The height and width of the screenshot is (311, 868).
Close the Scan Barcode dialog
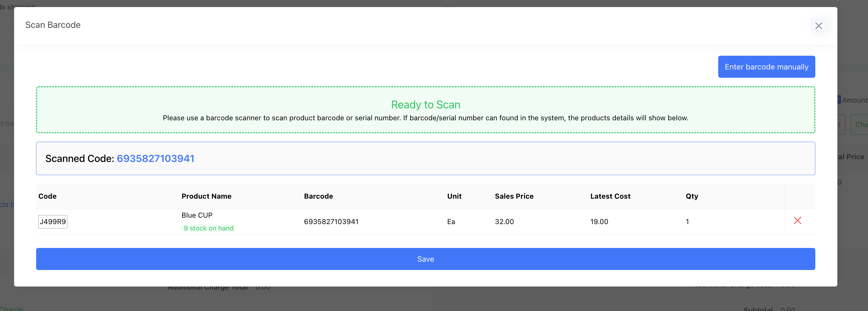click(818, 26)
